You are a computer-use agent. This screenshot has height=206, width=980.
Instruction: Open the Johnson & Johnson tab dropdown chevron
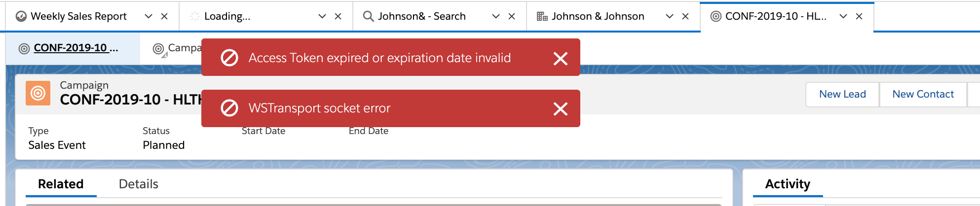[670, 16]
